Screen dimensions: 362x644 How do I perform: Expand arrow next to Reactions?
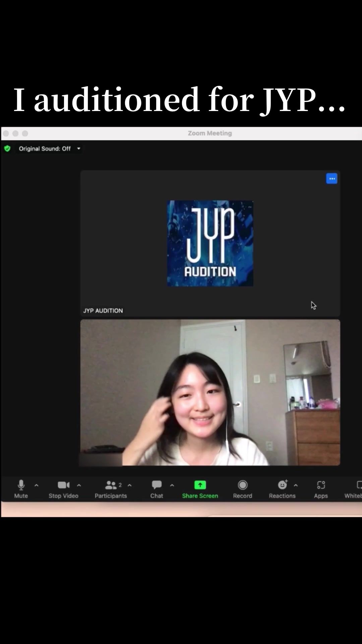[x=296, y=485]
